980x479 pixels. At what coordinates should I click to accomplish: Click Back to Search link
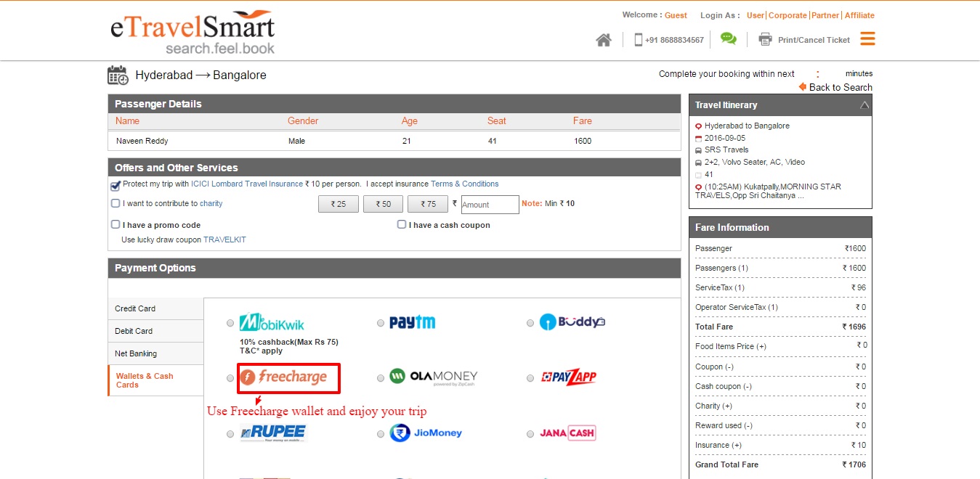(x=841, y=87)
